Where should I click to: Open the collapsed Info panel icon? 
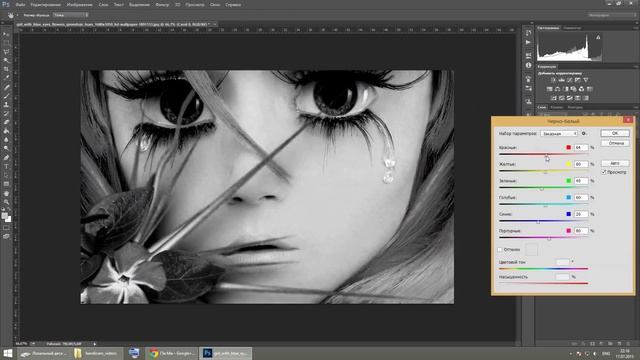[x=528, y=65]
